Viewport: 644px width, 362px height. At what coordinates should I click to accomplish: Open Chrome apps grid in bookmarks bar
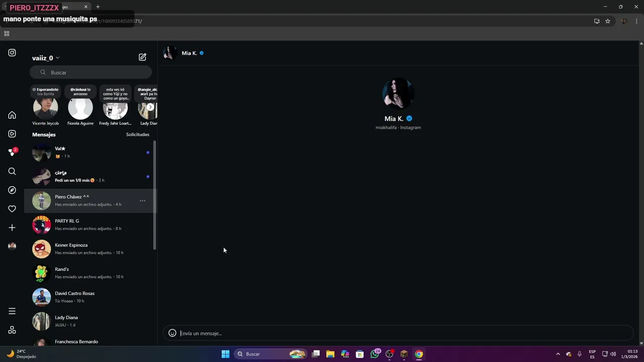point(7,34)
